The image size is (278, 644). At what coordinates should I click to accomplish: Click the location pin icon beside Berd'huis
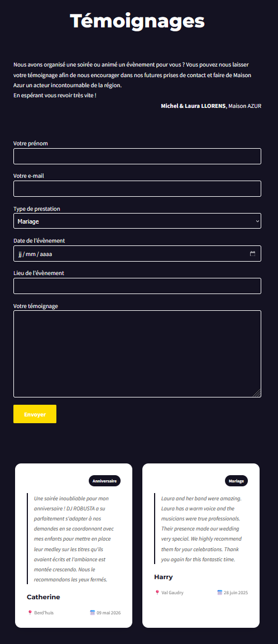point(30,613)
